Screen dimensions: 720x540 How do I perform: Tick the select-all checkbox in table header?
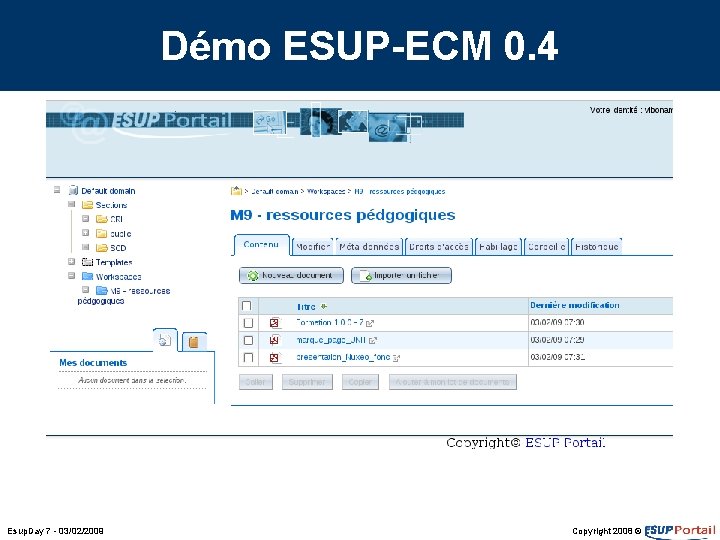(x=247, y=306)
